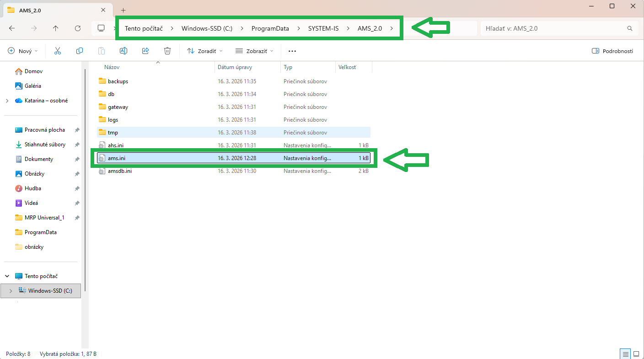Screen dimensions: 644x359
Task: Open the Nový new item menu
Action: tap(23, 51)
